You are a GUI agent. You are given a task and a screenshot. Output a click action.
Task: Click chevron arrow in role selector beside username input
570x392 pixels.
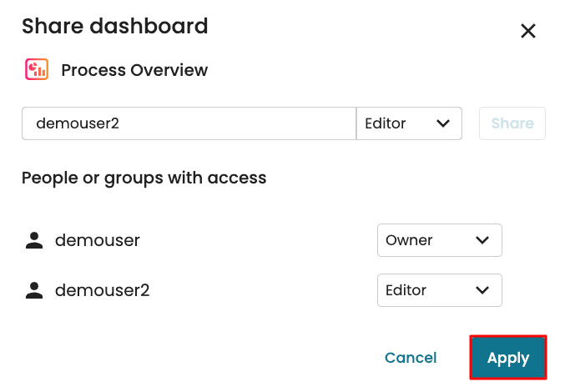tap(442, 123)
